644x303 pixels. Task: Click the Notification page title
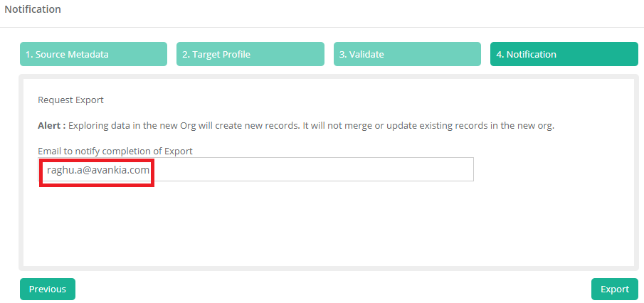tap(33, 9)
